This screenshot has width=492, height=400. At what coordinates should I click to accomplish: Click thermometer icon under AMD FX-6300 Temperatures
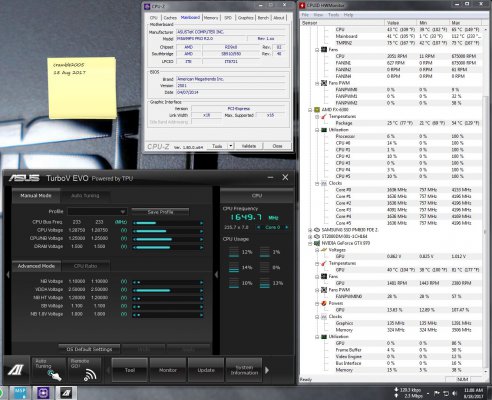323,116
